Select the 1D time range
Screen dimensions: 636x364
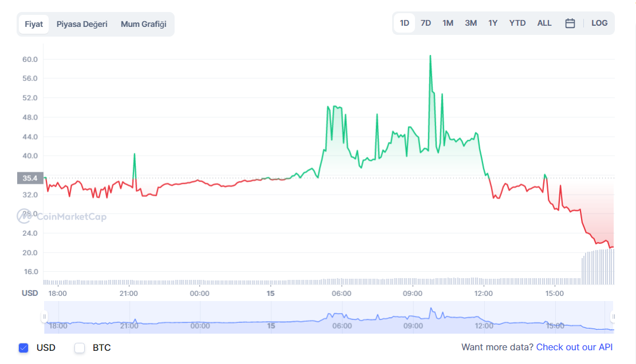pos(404,23)
